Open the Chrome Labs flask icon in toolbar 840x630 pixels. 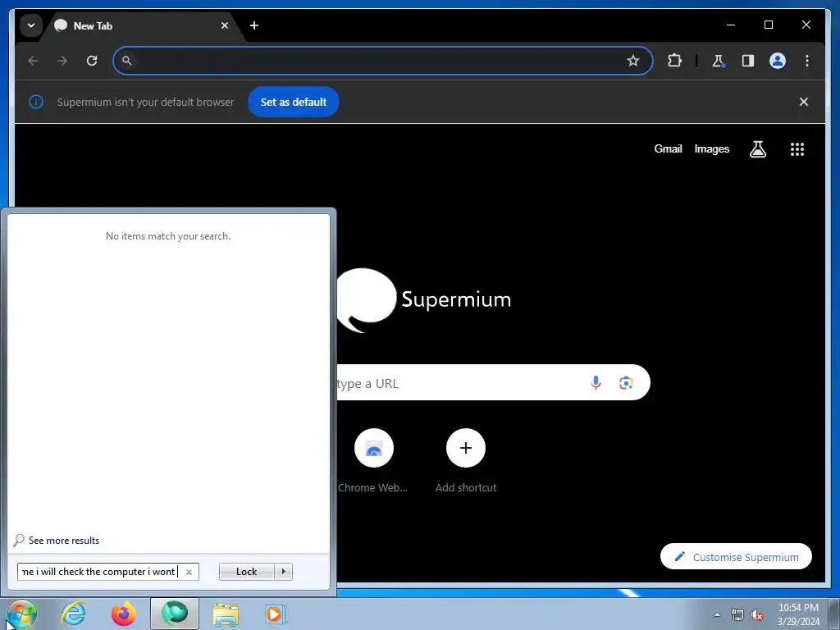point(719,61)
